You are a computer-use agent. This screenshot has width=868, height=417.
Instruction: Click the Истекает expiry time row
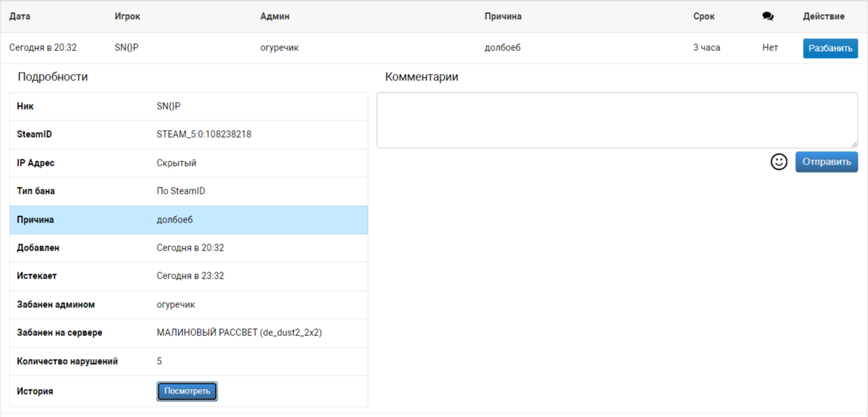[x=190, y=276]
